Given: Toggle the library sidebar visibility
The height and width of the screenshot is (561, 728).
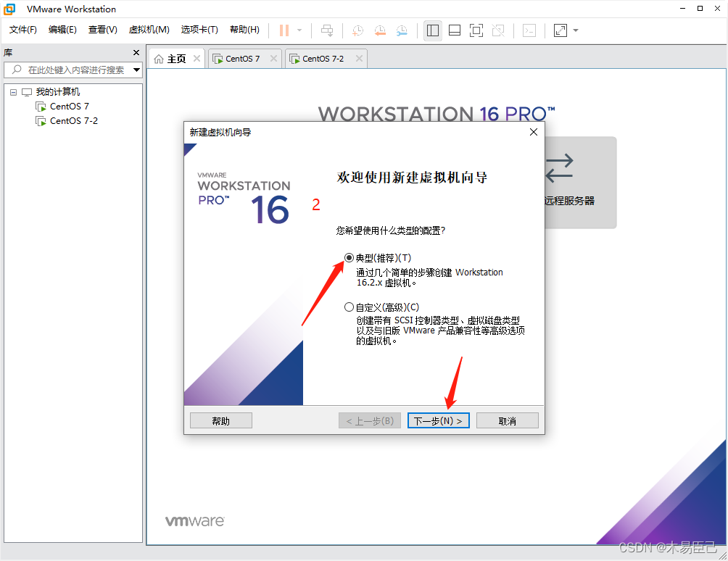Looking at the screenshot, I should 432,30.
